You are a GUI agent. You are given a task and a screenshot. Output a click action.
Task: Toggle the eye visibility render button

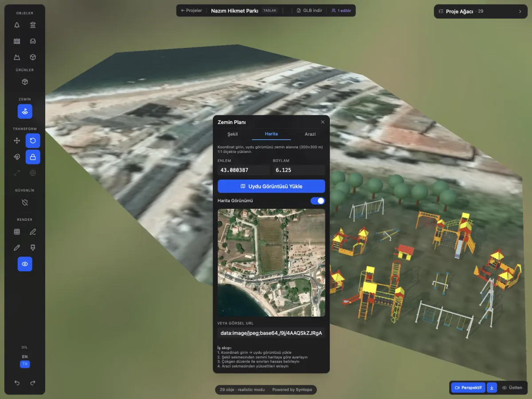click(x=25, y=264)
